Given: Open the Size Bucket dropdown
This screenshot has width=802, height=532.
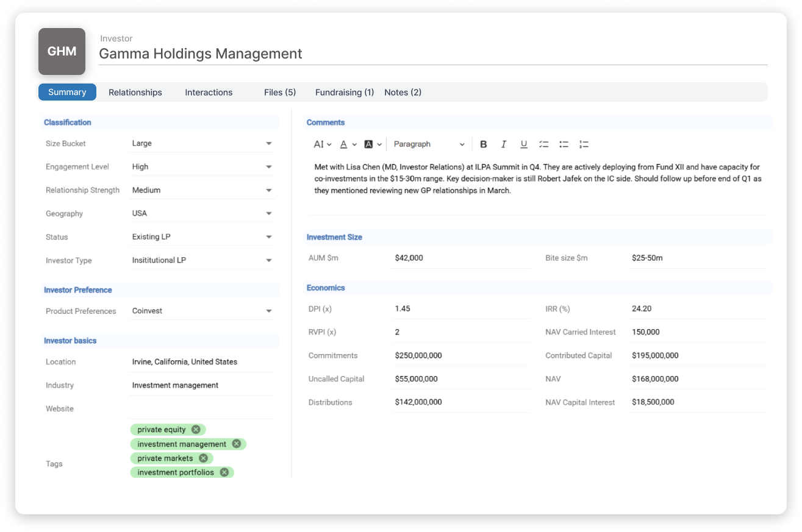Looking at the screenshot, I should [x=202, y=144].
